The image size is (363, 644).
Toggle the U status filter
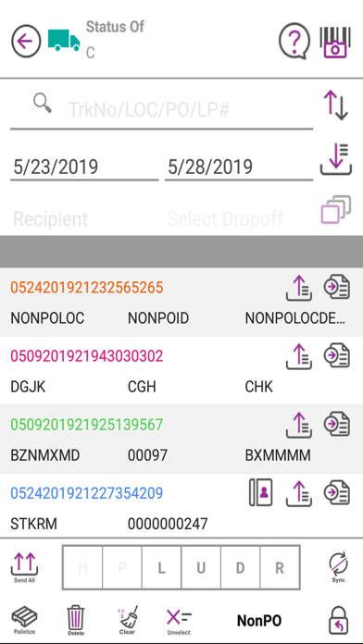pyautogui.click(x=201, y=568)
